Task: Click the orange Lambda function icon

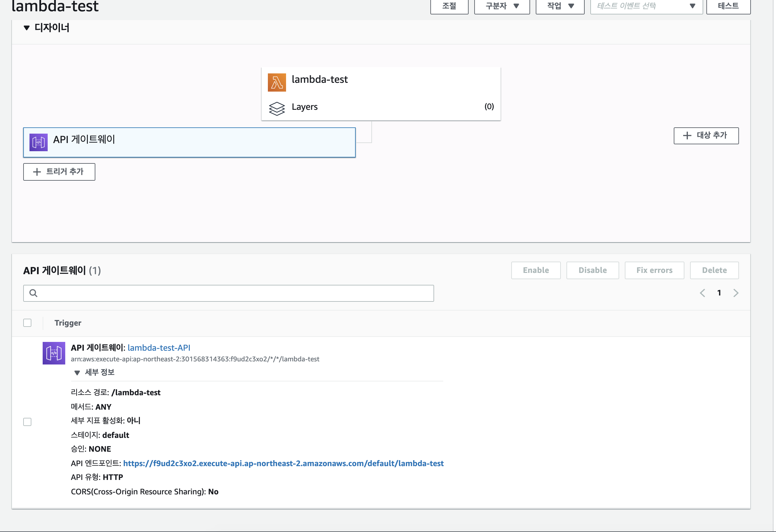Action: [x=277, y=82]
